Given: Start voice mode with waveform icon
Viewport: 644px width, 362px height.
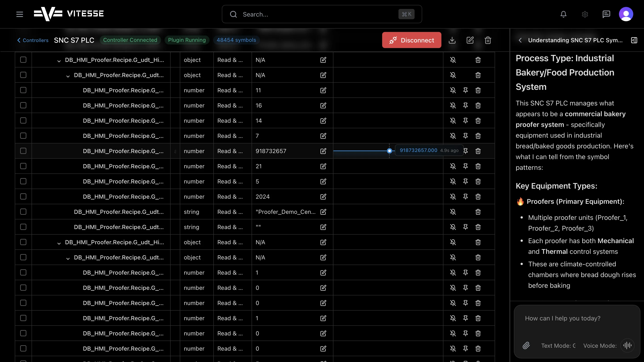Looking at the screenshot, I should pos(627,345).
